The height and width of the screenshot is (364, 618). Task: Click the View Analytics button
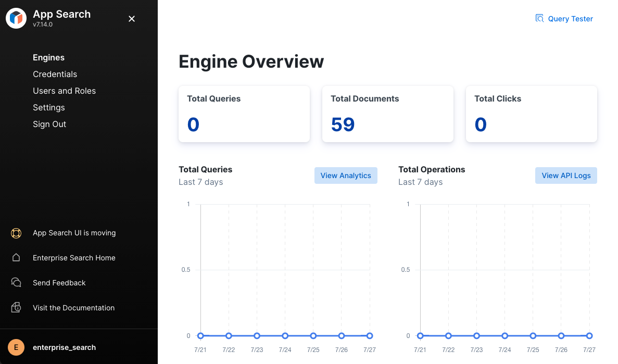click(346, 175)
